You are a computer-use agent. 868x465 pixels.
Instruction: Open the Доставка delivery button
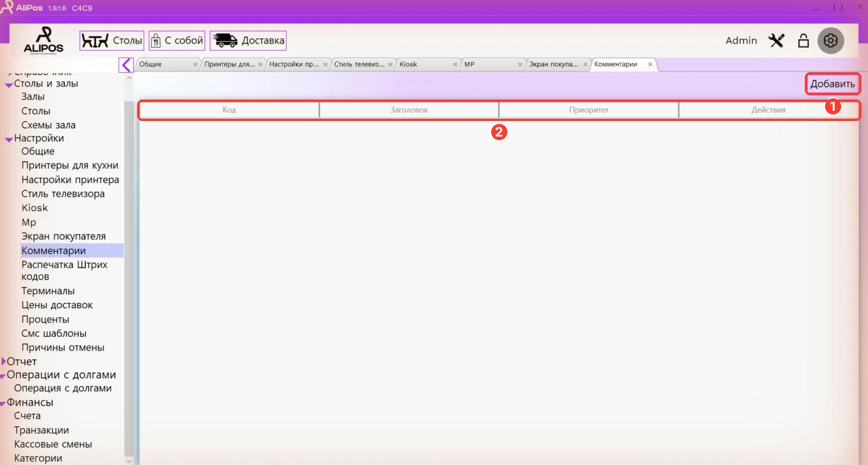[248, 41]
